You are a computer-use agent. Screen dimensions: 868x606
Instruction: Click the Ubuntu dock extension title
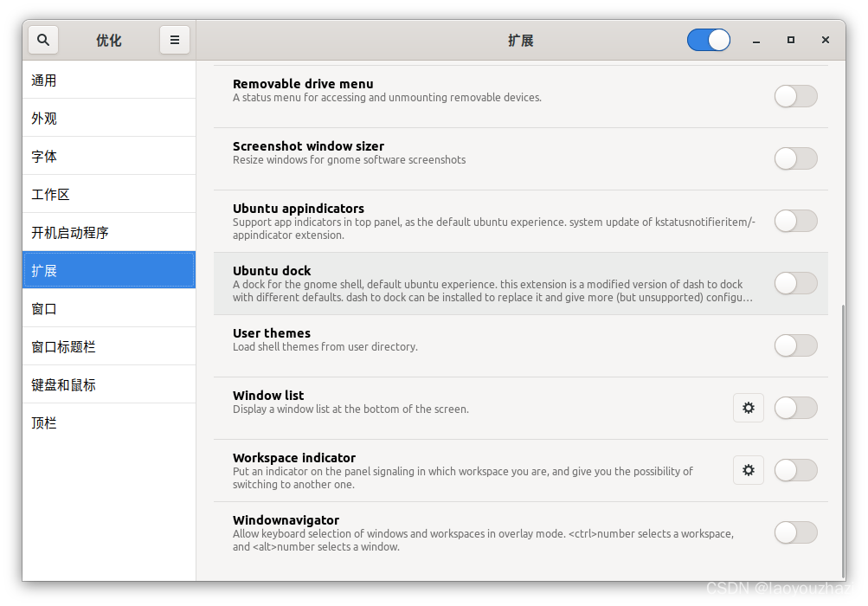tap(272, 271)
